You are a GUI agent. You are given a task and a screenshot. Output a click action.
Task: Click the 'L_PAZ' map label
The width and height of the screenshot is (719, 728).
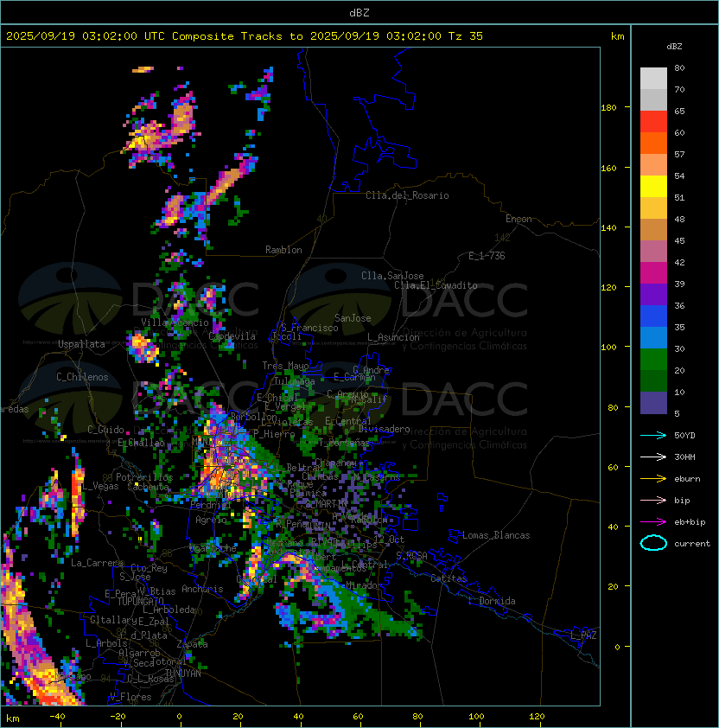click(x=583, y=635)
